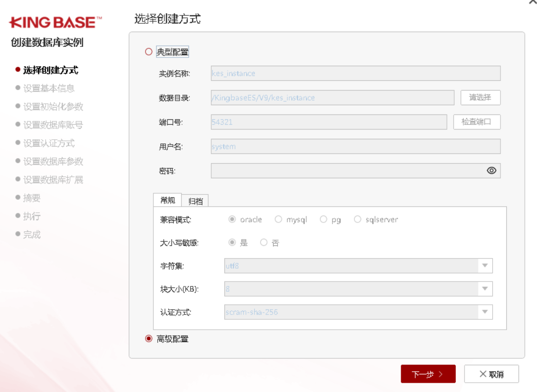The width and height of the screenshot is (537, 392).
Task: Switch to the 归档 tab
Action: 195,201
